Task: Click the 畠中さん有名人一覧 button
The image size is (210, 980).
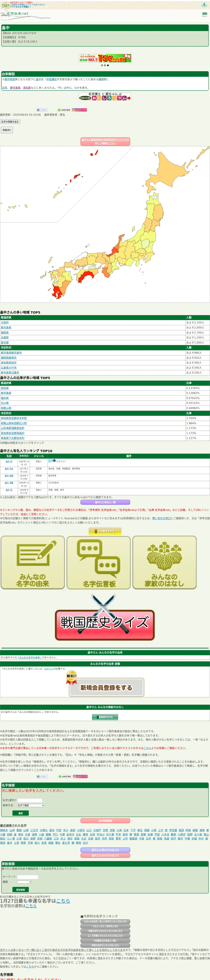Action: [x=105, y=502]
